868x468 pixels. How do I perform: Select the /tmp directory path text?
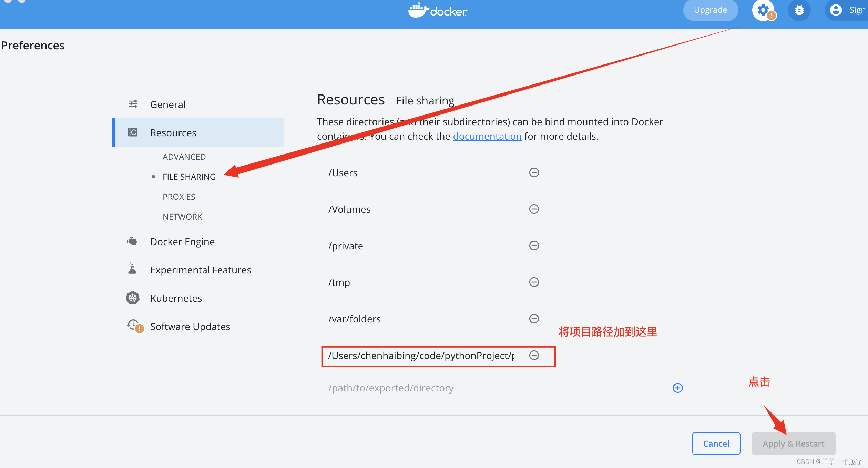(339, 282)
